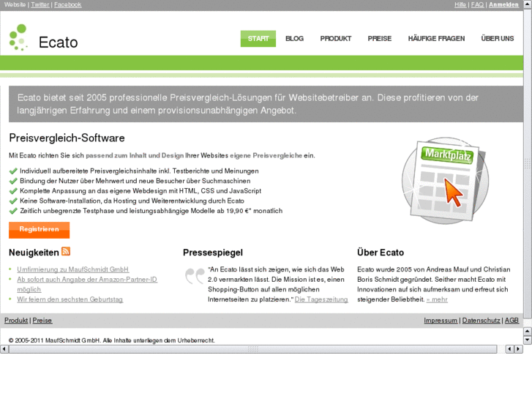The image size is (532, 399).
Task: Click the vertical scrollbar thumb
Action: (x=528, y=163)
